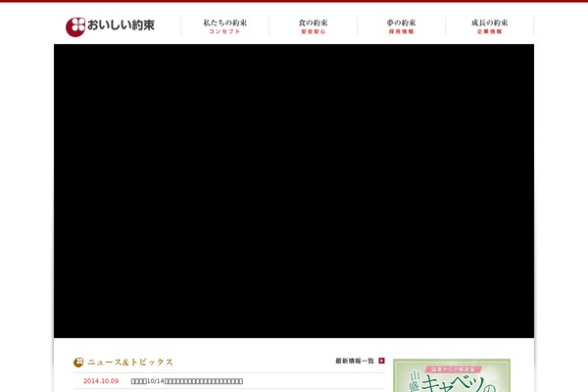Viewport: 588px width, 392px height.
Task: Open 成長の約束 企業情報 menu
Action: [x=489, y=26]
